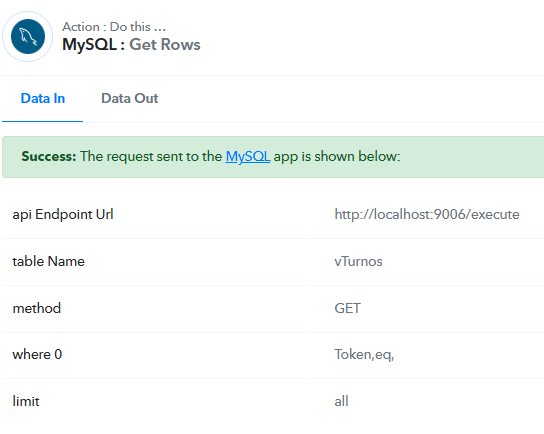The image size is (544, 434).
Task: Click 'Get Rows' in the action heading
Action: point(165,45)
